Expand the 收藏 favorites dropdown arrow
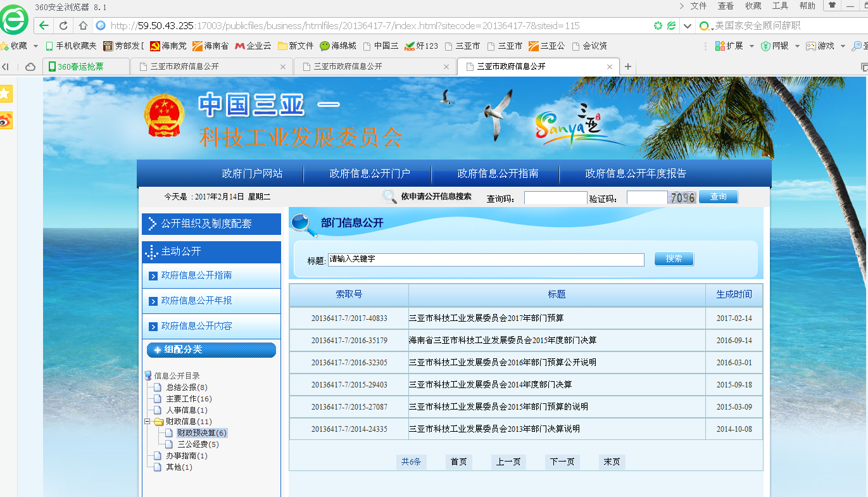Viewport: 868px width, 497px height. 35,46
